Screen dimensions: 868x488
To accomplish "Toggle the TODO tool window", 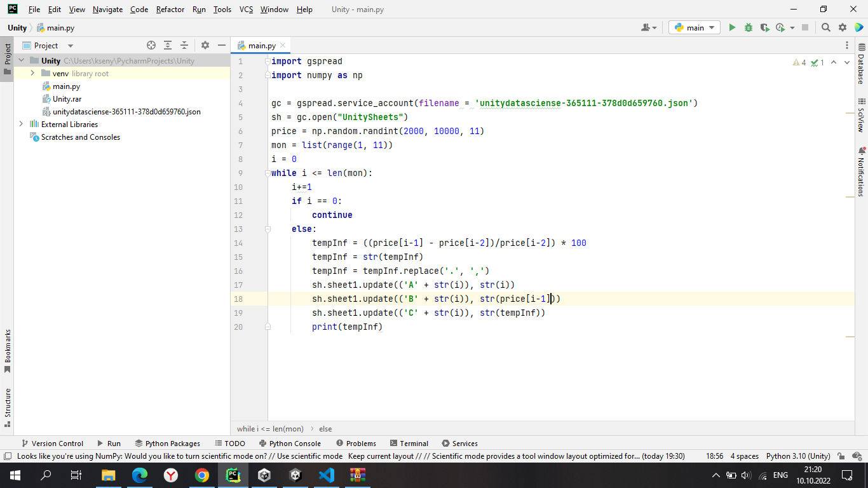I will (230, 443).
